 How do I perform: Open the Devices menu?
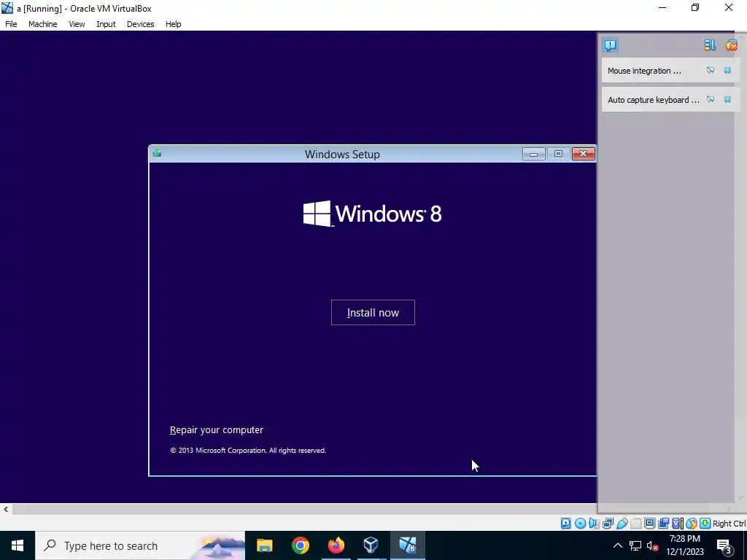point(141,24)
